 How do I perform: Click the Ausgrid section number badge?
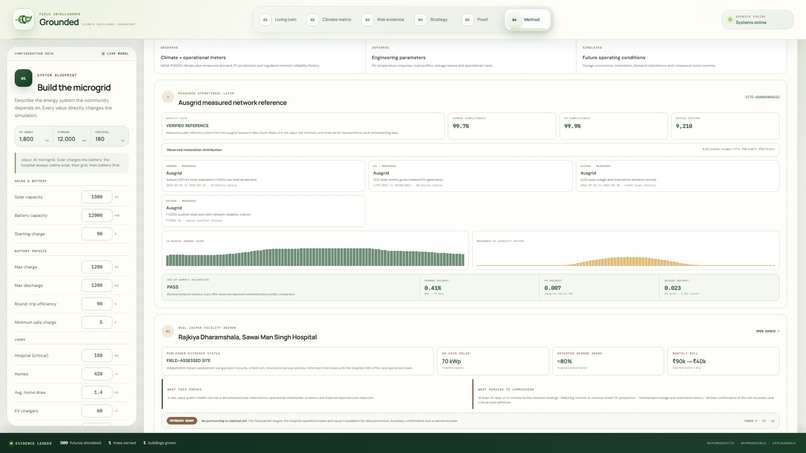[x=168, y=97]
